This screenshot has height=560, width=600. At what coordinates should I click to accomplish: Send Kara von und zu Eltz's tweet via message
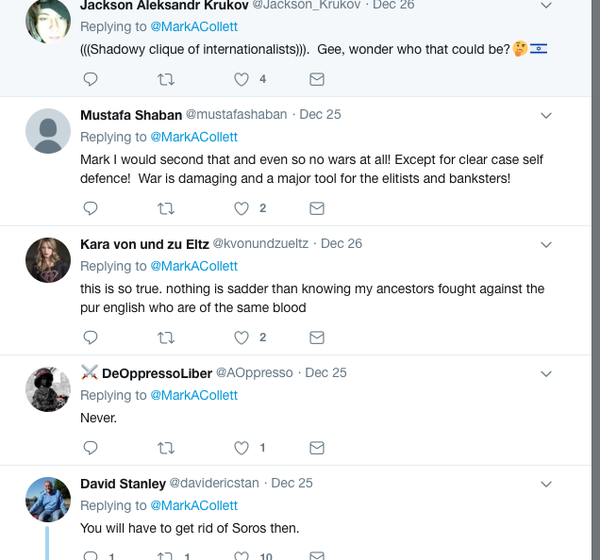click(316, 338)
